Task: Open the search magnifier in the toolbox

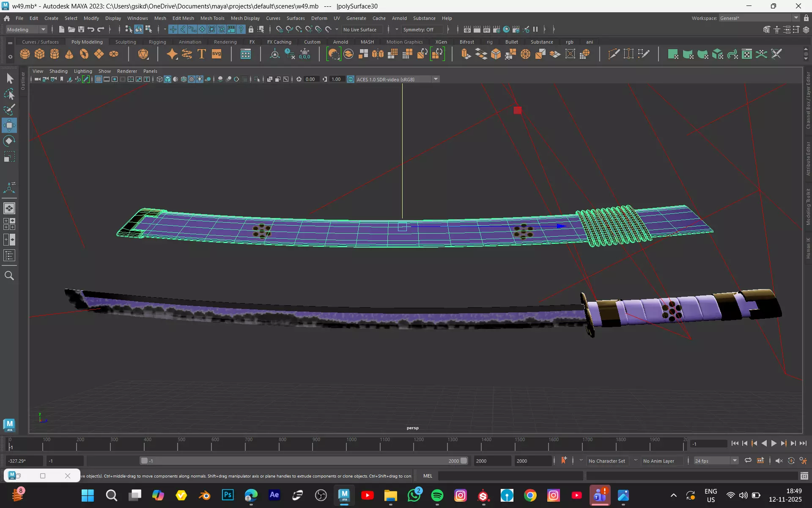Action: (9, 276)
